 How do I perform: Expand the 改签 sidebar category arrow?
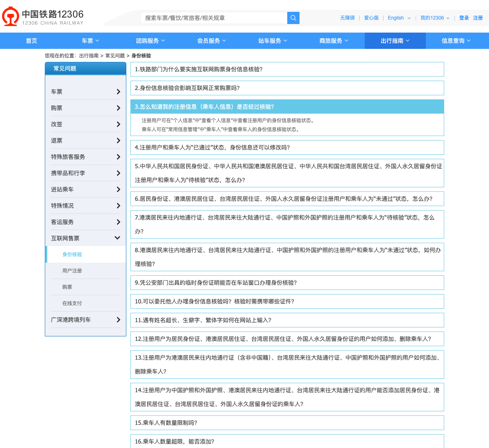[118, 124]
